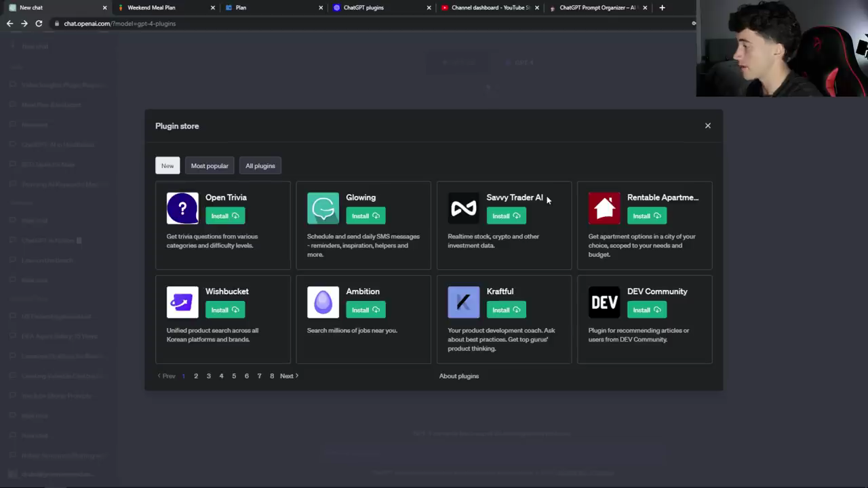Show All plugins filter
Viewport: 868px width, 488px height.
260,166
